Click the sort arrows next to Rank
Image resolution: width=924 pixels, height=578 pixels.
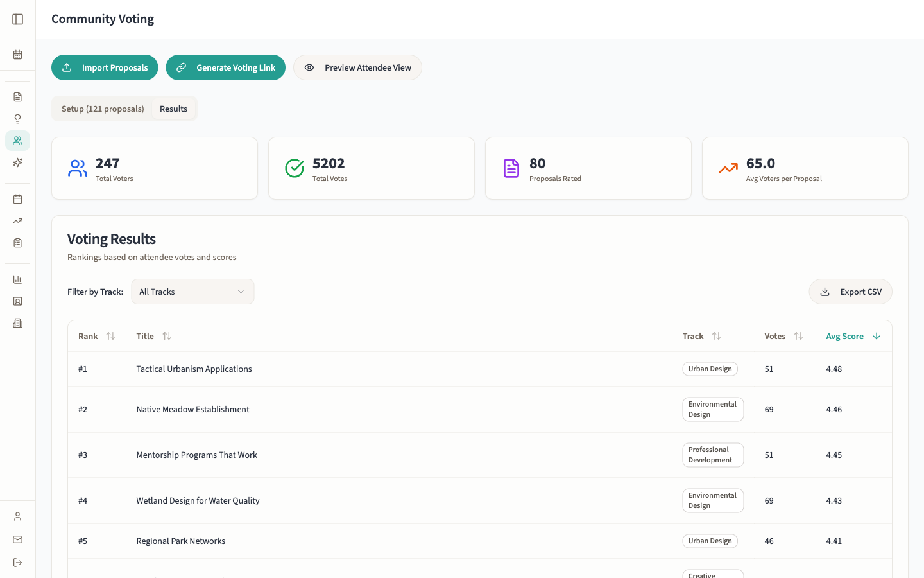coord(110,336)
